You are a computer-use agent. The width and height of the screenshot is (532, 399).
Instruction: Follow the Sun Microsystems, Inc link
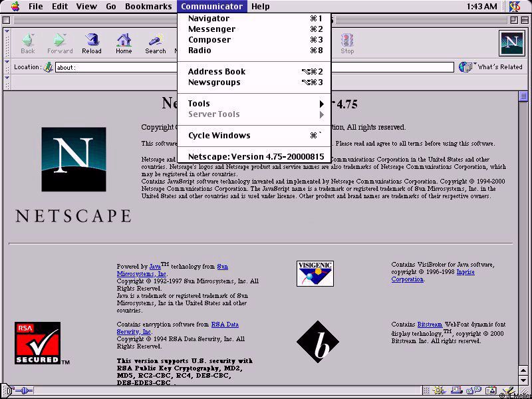(x=142, y=274)
